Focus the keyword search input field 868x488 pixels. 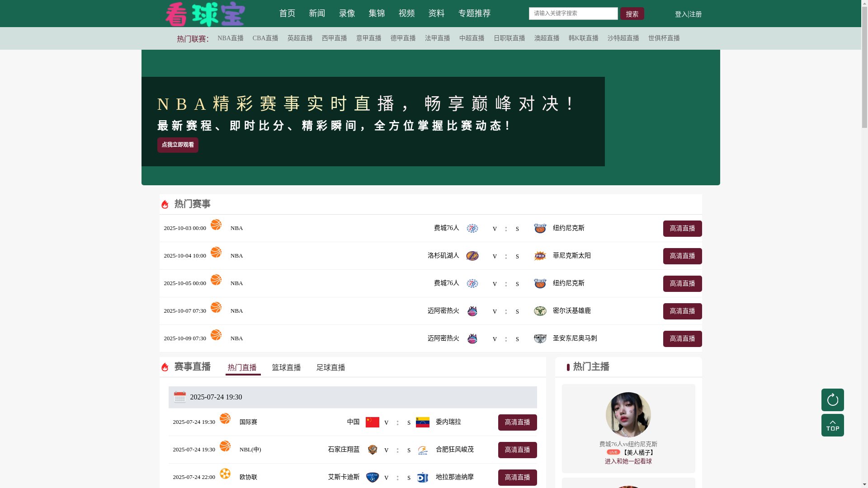[573, 14]
